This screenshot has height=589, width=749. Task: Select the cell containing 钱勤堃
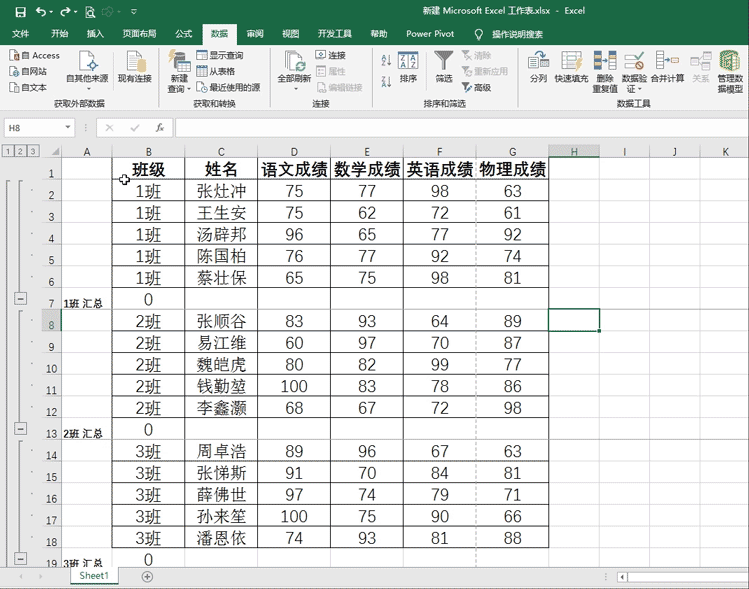point(221,386)
